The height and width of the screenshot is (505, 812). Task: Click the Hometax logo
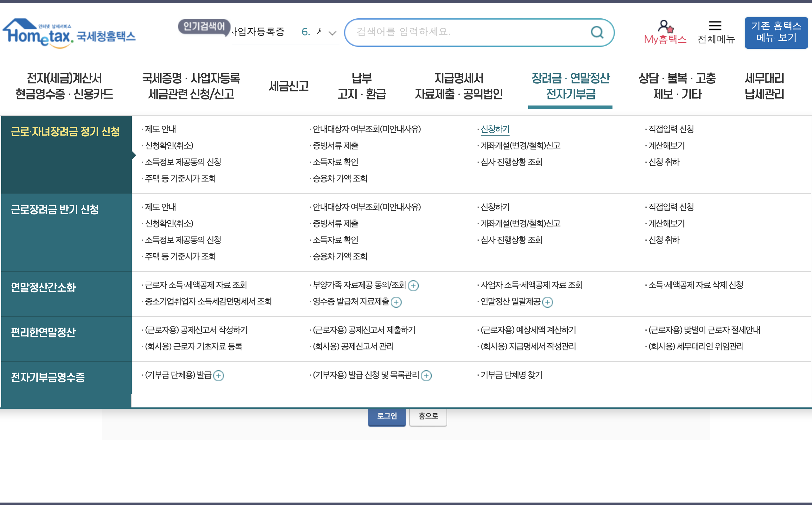69,33
